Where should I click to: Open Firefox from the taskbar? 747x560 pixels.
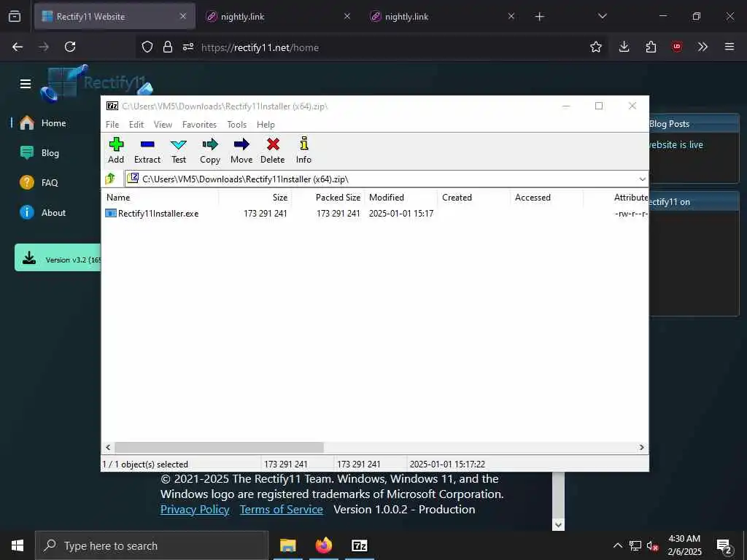323,545
